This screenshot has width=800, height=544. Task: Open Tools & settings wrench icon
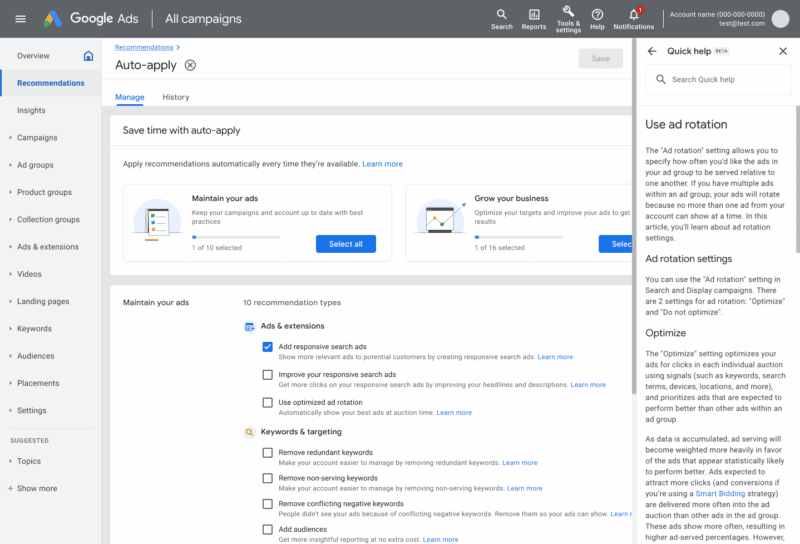pos(568,12)
